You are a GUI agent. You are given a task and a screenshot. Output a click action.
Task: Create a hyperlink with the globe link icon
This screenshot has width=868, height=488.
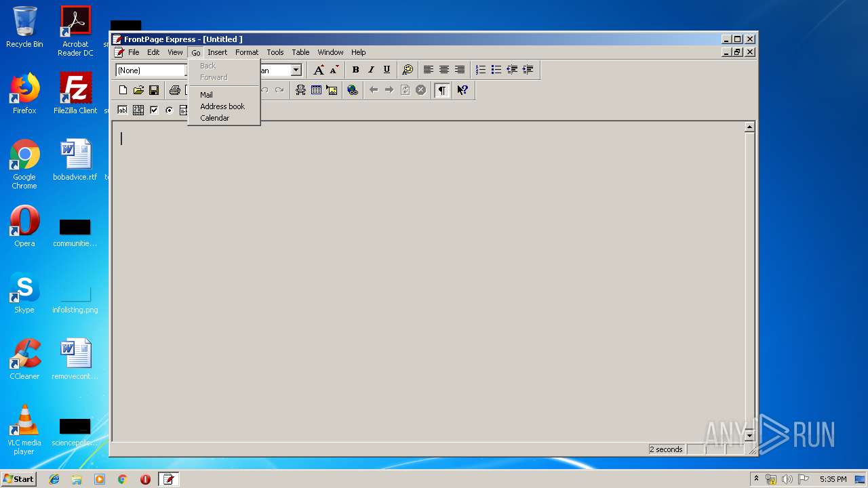point(353,90)
